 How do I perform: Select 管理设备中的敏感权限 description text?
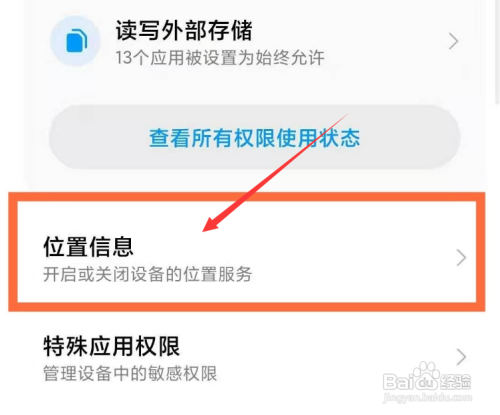point(130,373)
